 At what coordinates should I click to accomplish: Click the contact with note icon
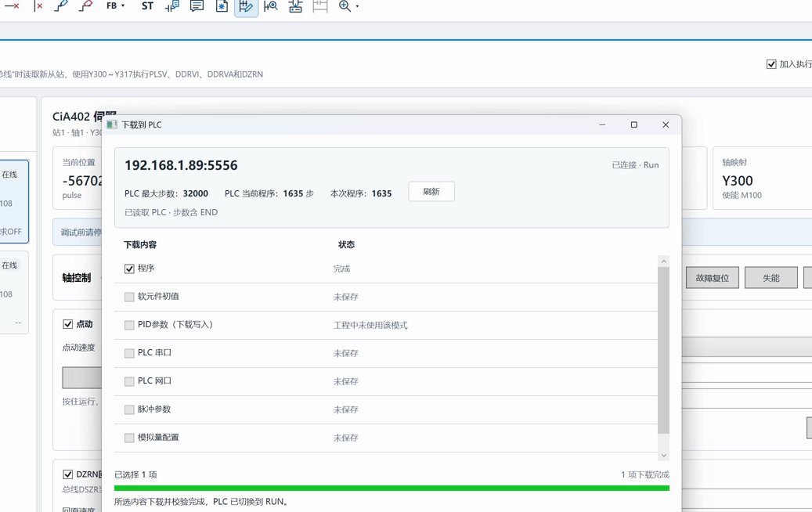172,5
